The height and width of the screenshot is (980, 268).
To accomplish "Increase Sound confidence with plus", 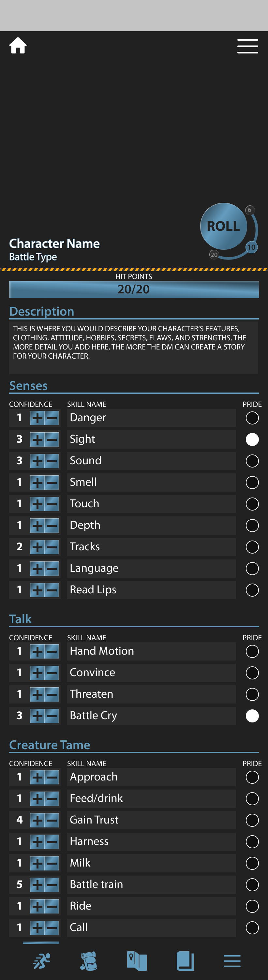I will (x=37, y=461).
